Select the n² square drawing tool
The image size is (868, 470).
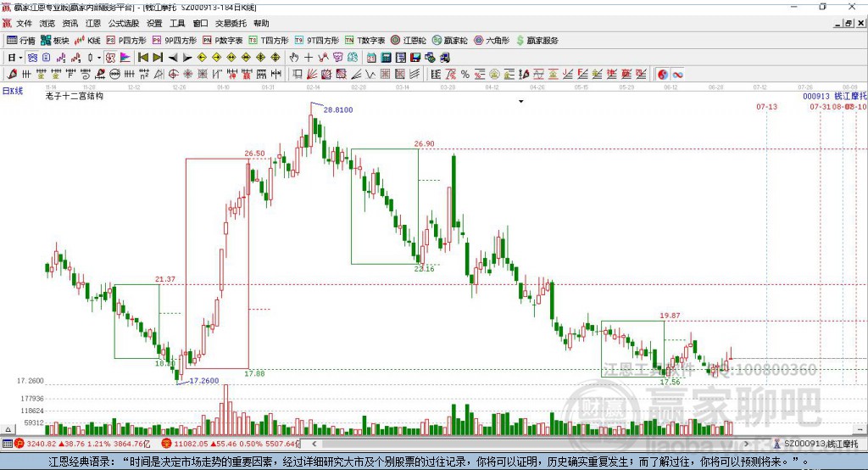[144, 75]
